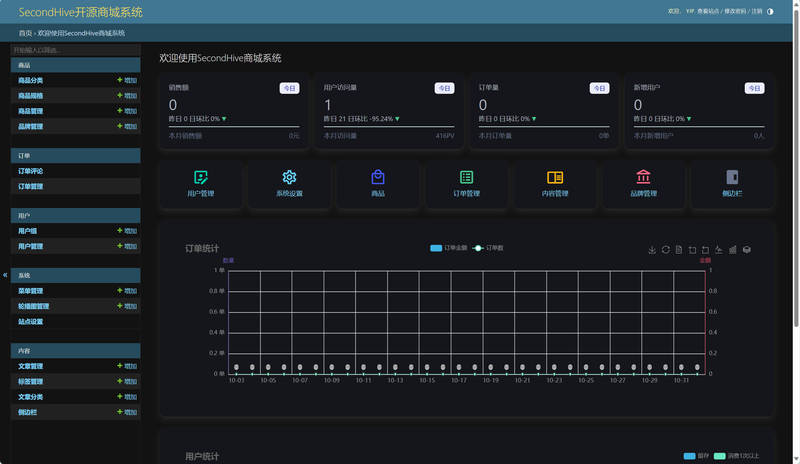This screenshot has width=800, height=464.
Task: Switch 订单统计 chart to bar chart view
Action: (732, 249)
